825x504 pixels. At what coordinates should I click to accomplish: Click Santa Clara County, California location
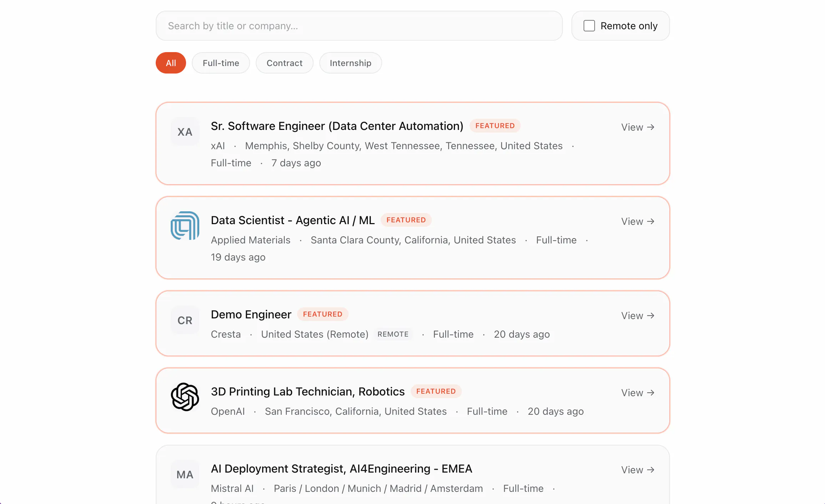point(413,240)
